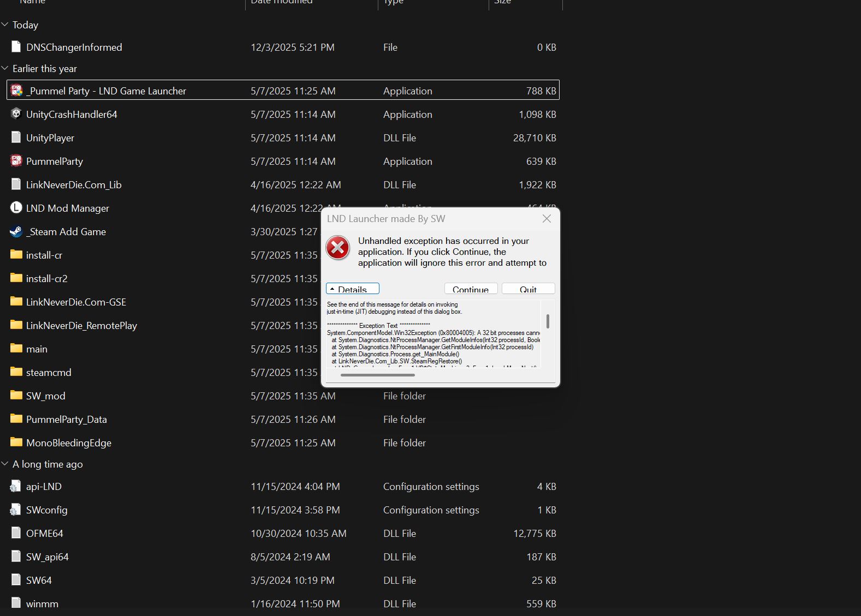
Task: Select the file name 'UnityCrashHandler64'
Action: pyautogui.click(x=72, y=114)
